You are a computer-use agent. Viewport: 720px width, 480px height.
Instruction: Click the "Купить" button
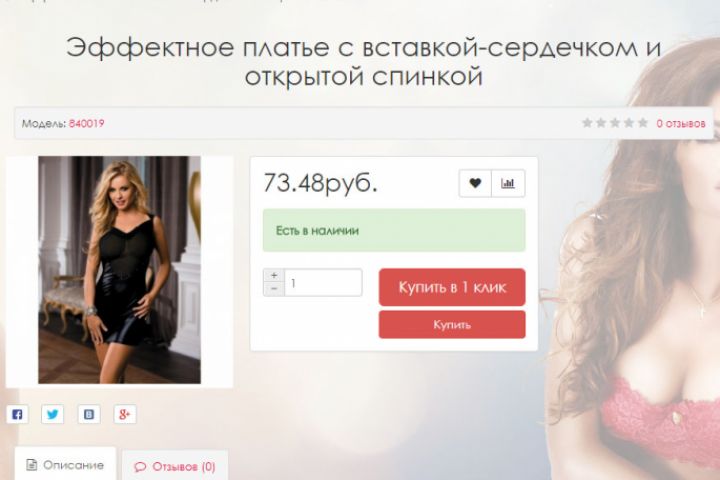452,325
